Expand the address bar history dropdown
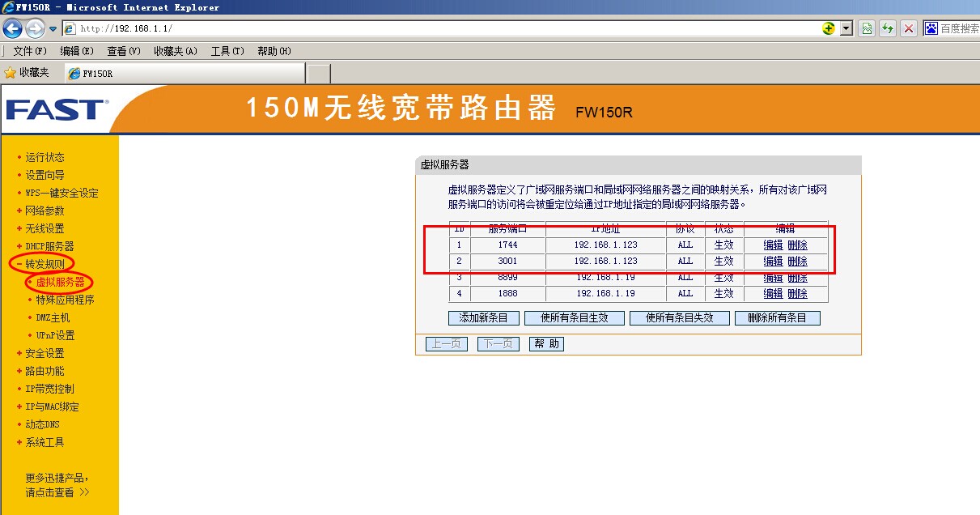Viewport: 980px width, 515px height. click(x=846, y=28)
